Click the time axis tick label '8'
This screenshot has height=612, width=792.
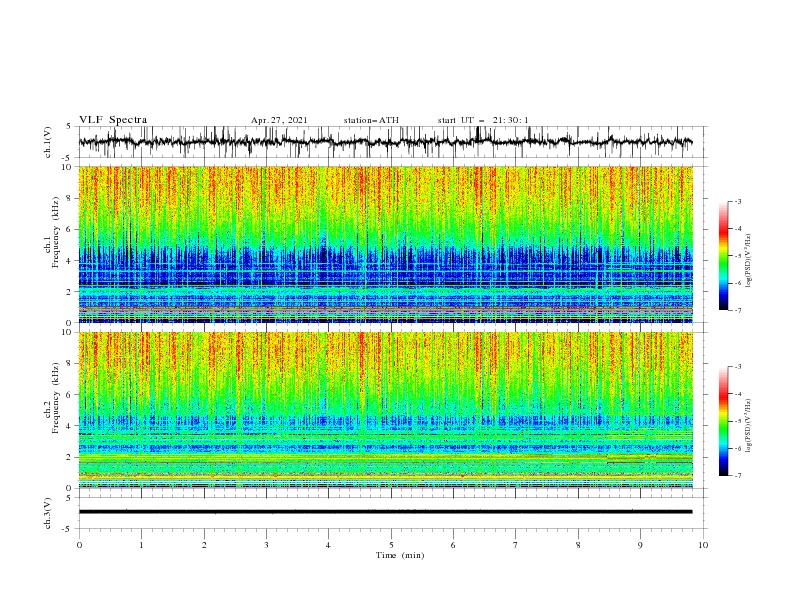(578, 545)
